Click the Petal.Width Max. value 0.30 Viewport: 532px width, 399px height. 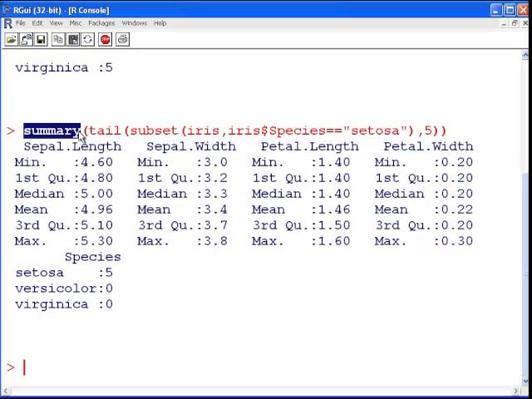[457, 241]
